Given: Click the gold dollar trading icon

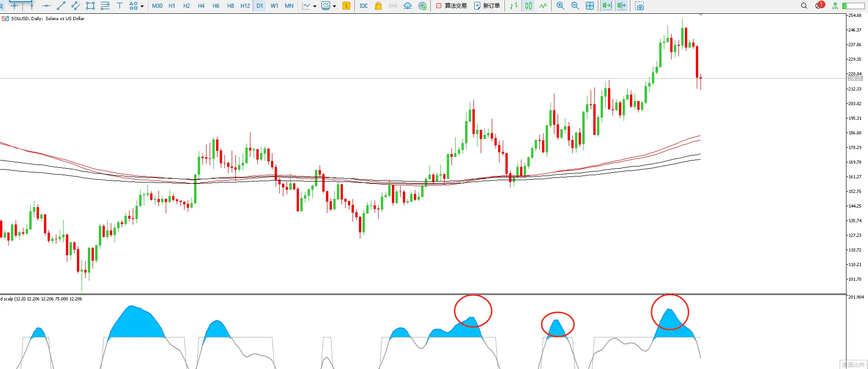Looking at the screenshot, I should 347,6.
